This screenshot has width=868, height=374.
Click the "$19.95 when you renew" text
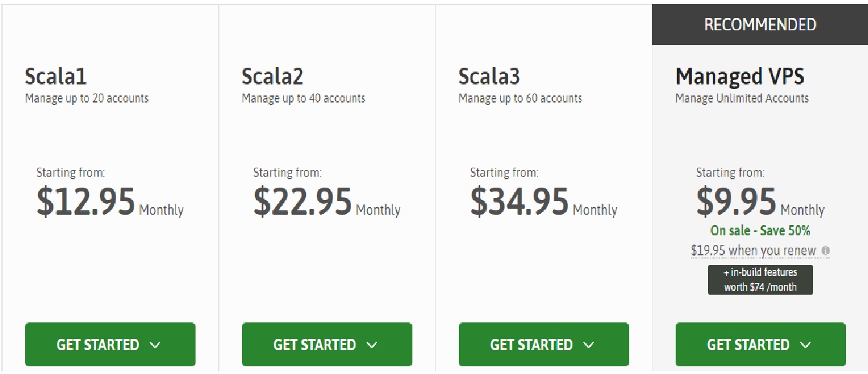(x=754, y=251)
